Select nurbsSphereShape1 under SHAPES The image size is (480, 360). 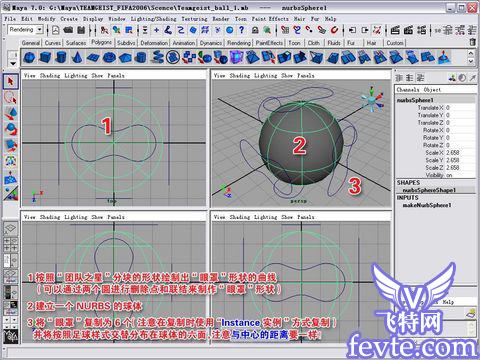pyautogui.click(x=429, y=190)
